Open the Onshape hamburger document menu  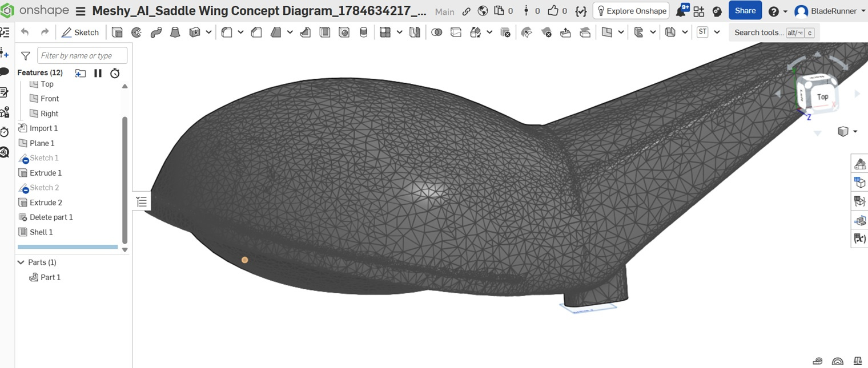[x=81, y=11]
